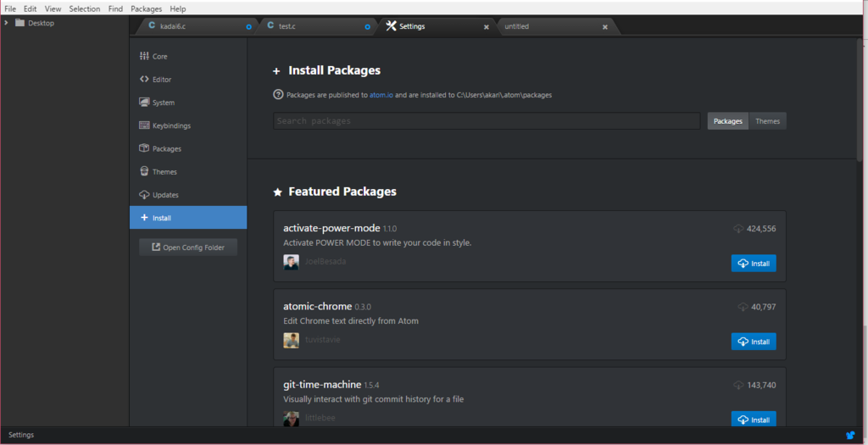Open the atom.io link
868x445 pixels.
(x=381, y=95)
